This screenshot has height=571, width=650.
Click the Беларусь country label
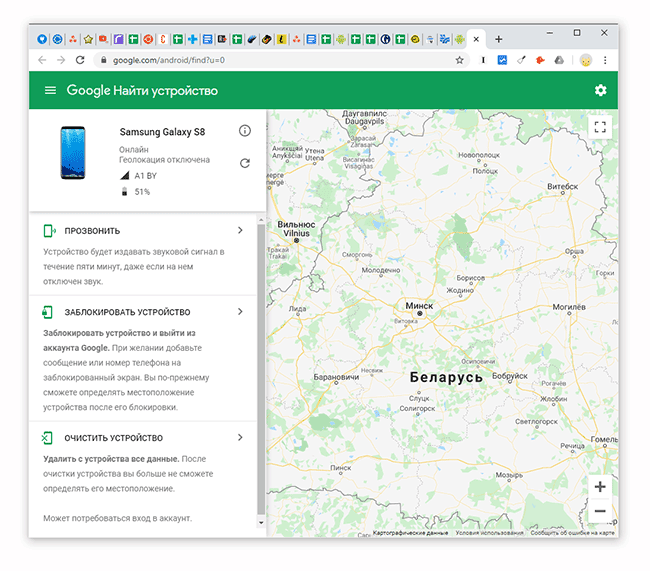[446, 377]
